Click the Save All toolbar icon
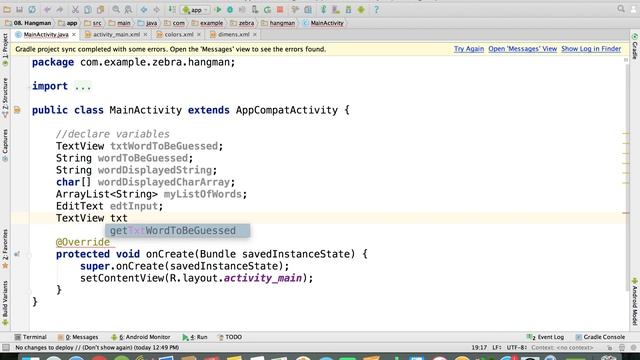 pyautogui.click(x=19, y=9)
